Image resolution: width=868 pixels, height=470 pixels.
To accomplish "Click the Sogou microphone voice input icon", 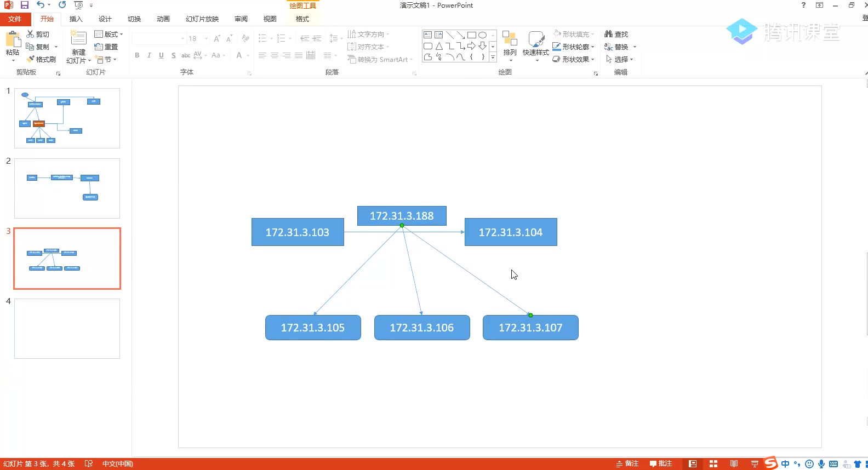I will (821, 463).
